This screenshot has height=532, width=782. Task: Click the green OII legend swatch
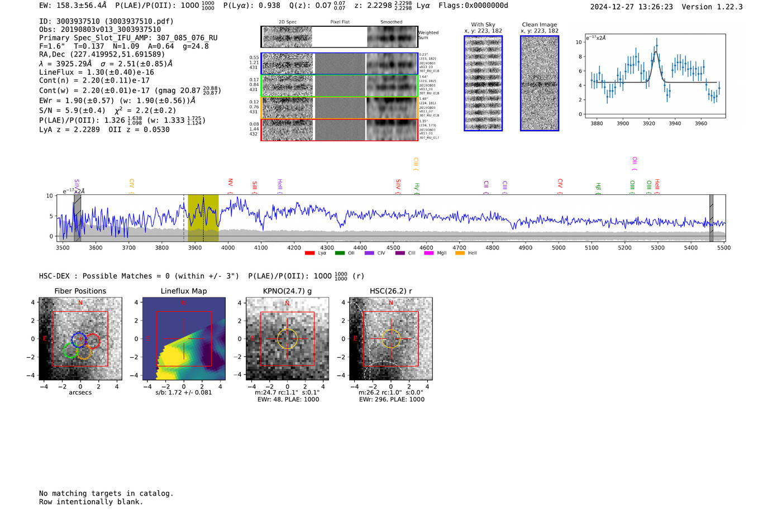(340, 253)
